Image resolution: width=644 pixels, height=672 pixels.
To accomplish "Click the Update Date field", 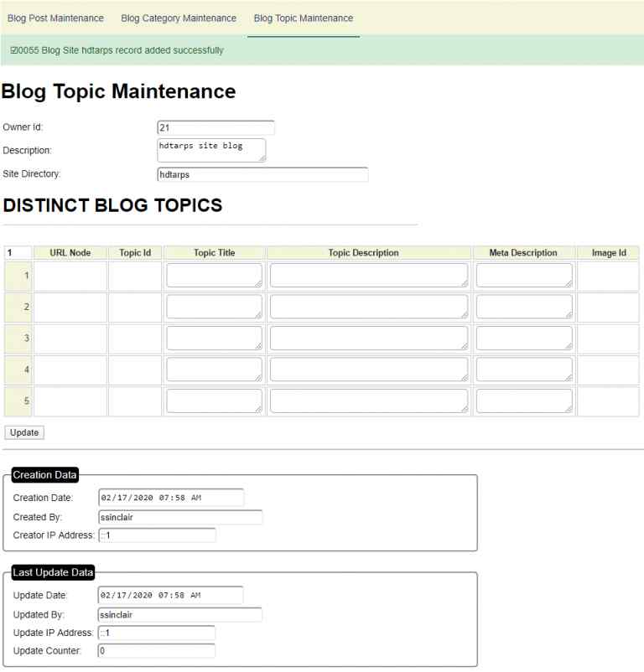I will (x=171, y=595).
